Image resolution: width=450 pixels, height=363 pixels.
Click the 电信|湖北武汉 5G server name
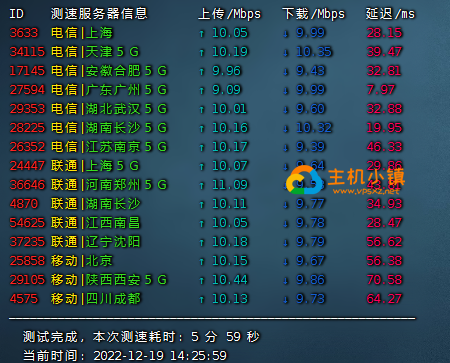pos(109,109)
